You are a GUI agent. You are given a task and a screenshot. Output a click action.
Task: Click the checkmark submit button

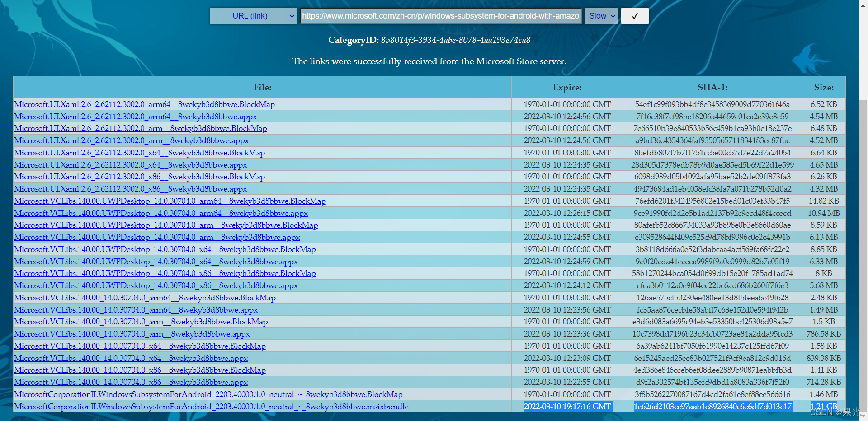(635, 16)
